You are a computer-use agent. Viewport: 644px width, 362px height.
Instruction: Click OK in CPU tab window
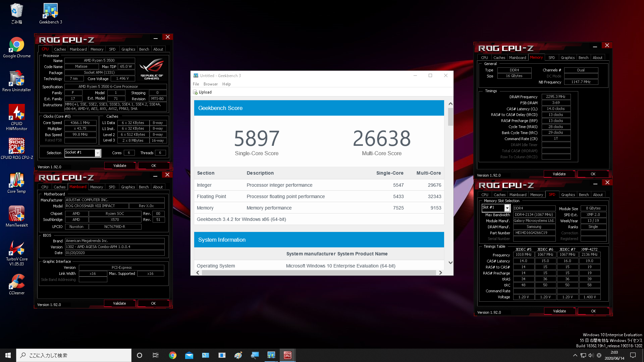coord(154,166)
